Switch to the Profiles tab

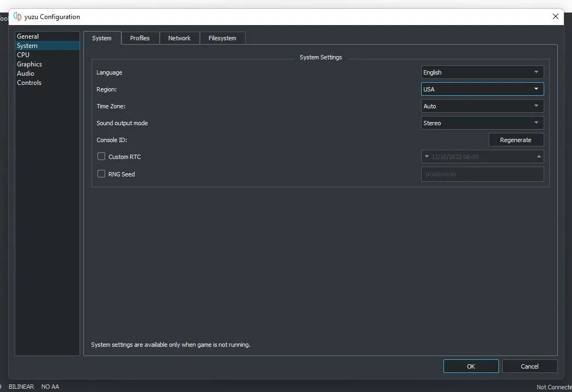pos(139,38)
